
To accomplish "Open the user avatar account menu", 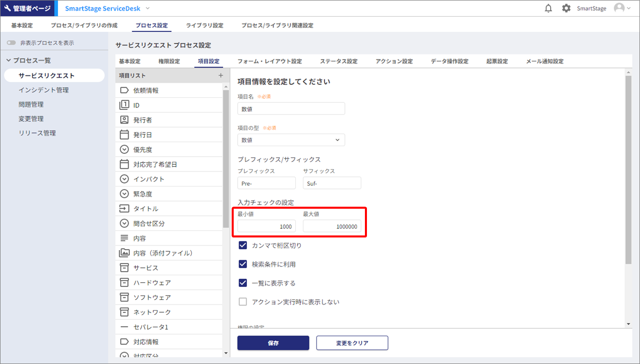I will pyautogui.click(x=621, y=9).
